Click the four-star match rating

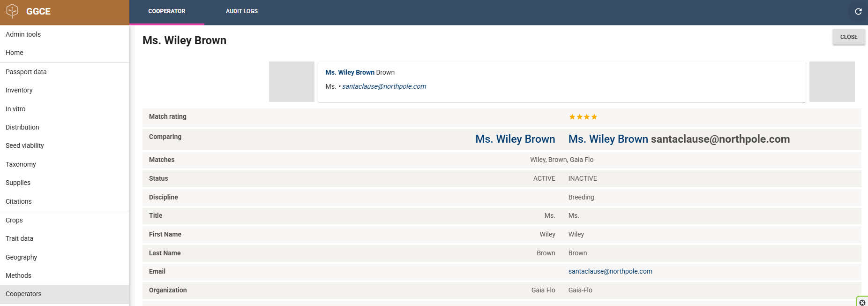(x=583, y=117)
